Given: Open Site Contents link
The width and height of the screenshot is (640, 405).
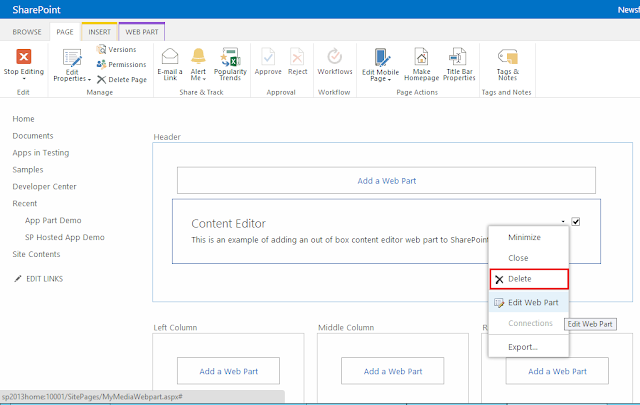Looking at the screenshot, I should click(36, 254).
